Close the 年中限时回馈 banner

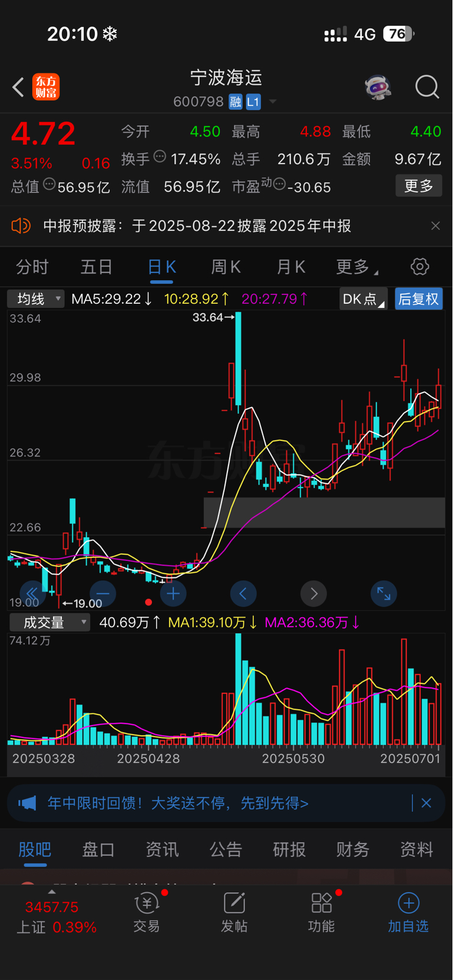point(426,803)
